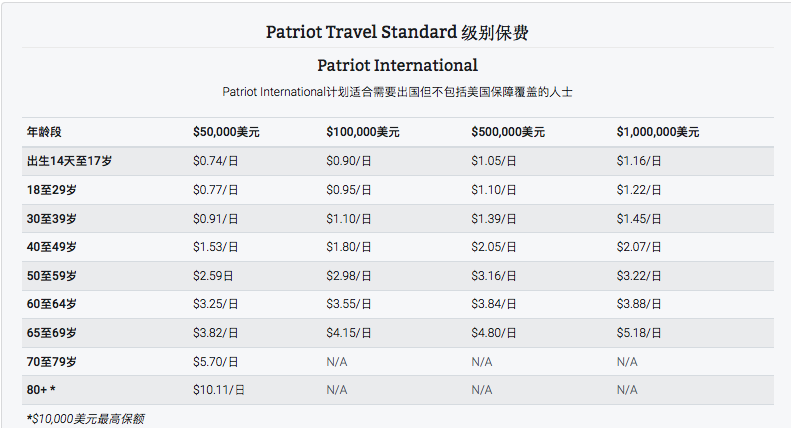
Task: Select the 出生14天至17岁 row label
Action: coord(70,161)
